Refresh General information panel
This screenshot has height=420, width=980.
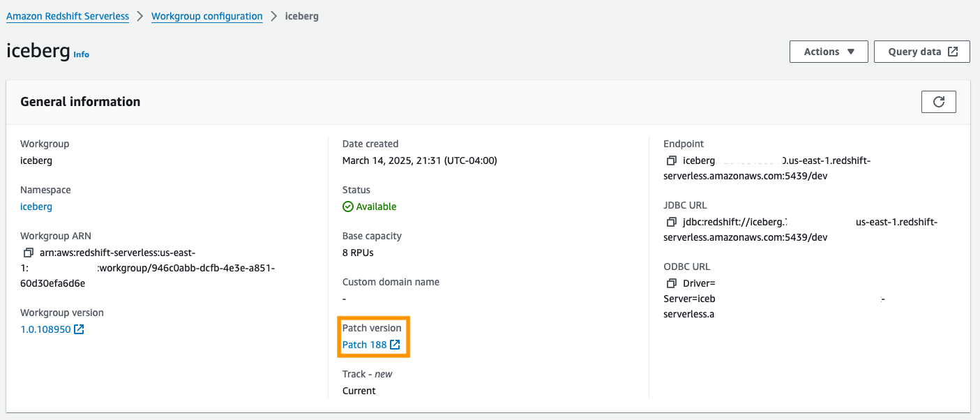(x=939, y=102)
